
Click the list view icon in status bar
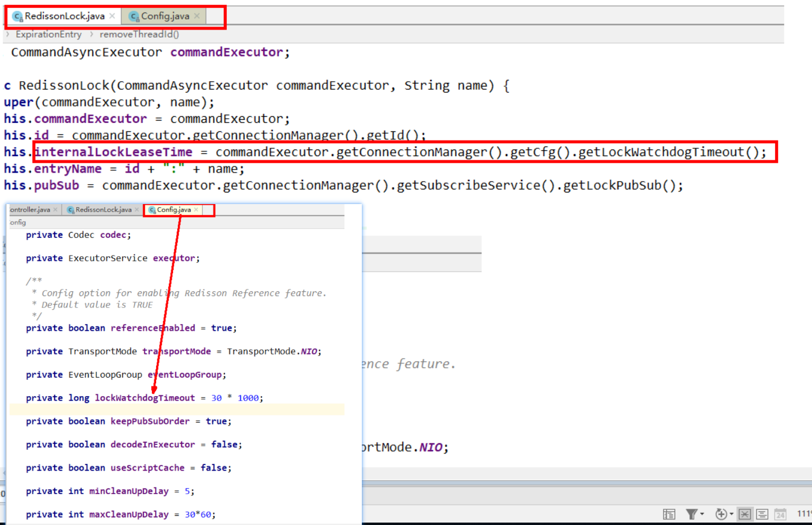[669, 513]
